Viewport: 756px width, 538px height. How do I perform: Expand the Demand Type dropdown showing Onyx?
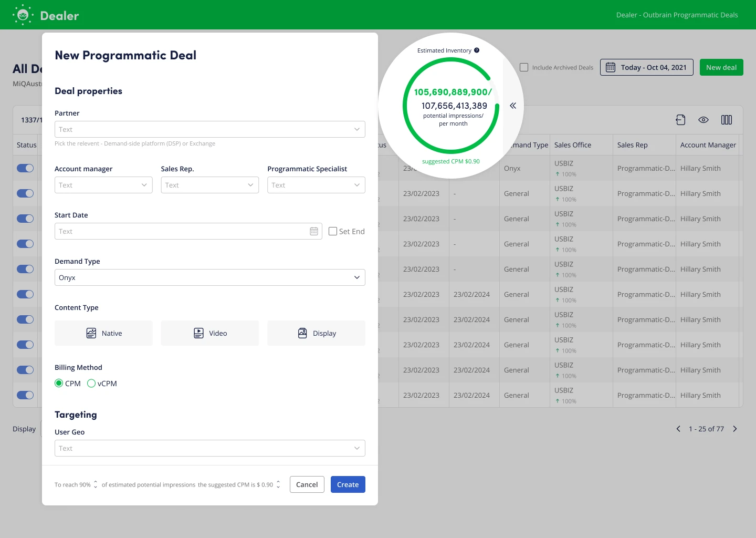coord(209,277)
